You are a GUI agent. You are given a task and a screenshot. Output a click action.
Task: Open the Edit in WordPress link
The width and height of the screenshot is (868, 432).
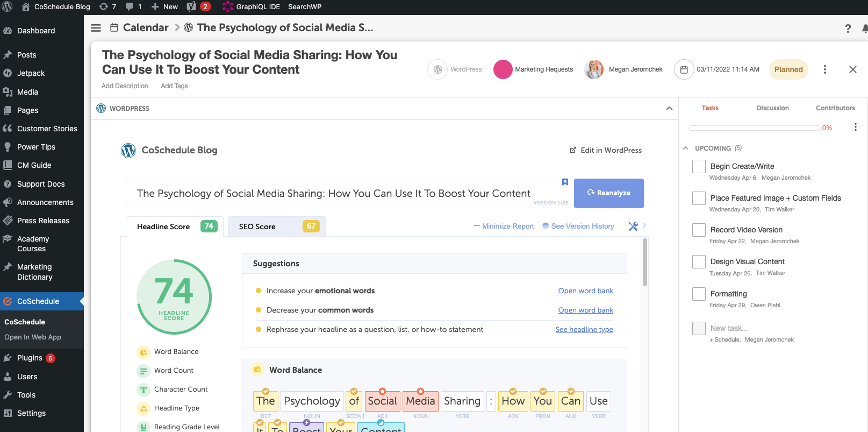pyautogui.click(x=606, y=150)
